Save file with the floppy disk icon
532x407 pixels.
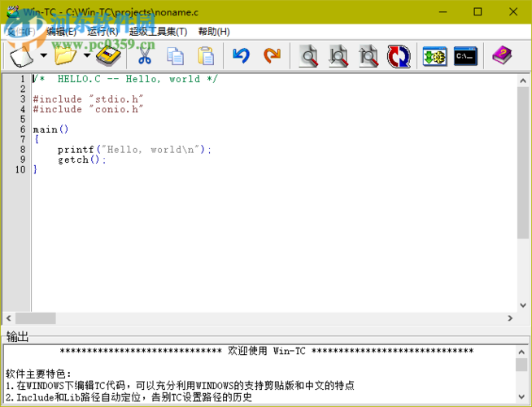coord(108,56)
